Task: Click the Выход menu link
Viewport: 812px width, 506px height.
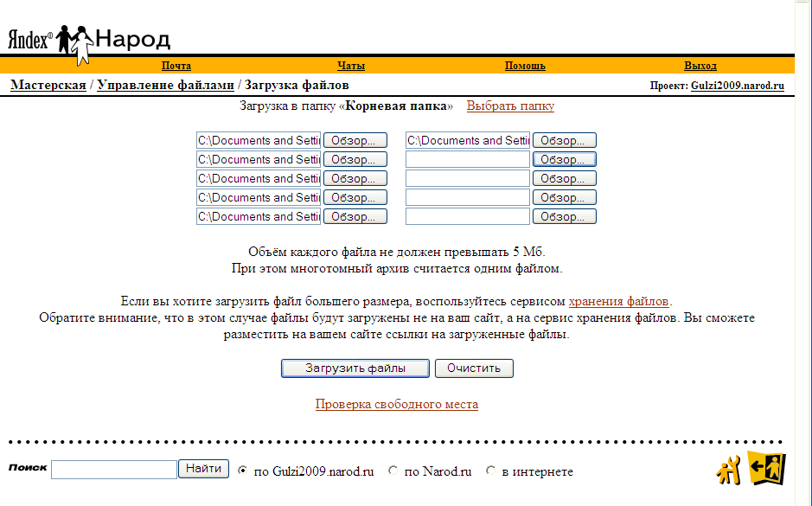Action: 700,66
